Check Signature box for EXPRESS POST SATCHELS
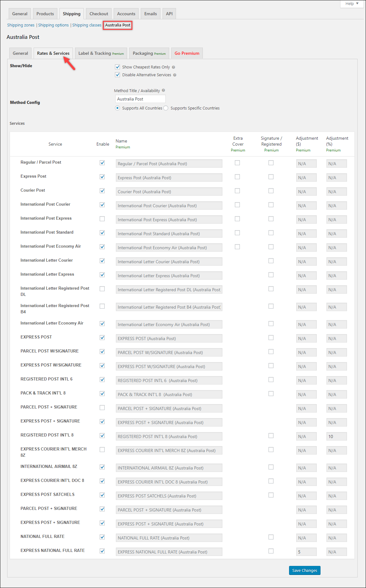Image resolution: width=366 pixels, height=588 pixels. [x=271, y=495]
